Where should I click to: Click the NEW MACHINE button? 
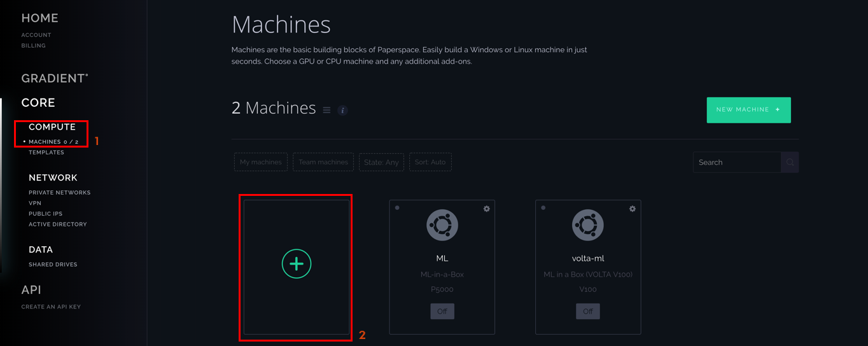[x=748, y=110]
